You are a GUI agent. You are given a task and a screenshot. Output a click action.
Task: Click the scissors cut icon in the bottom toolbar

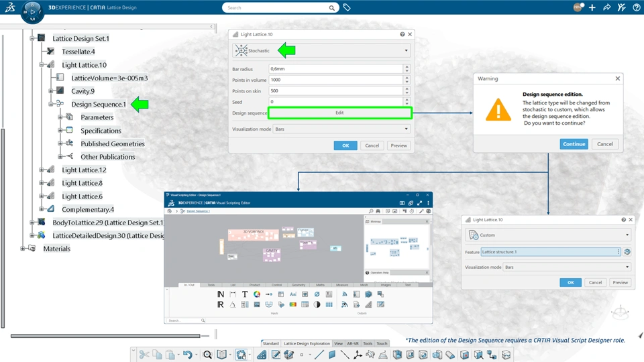click(x=144, y=354)
